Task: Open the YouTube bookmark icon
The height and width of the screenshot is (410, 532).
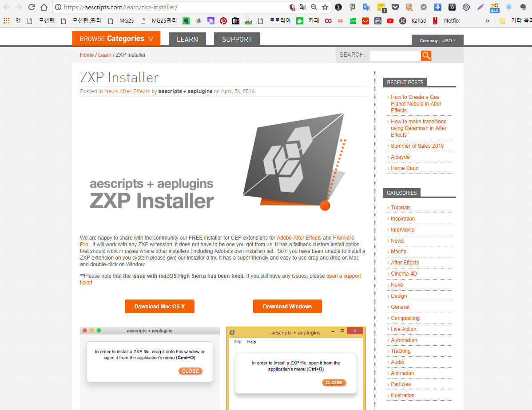Action: (390, 21)
